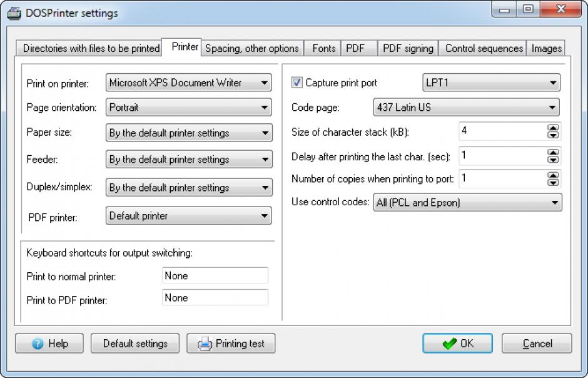This screenshot has height=378, width=588.
Task: Click the Print to PDF printer shortcut field
Action: (x=215, y=298)
